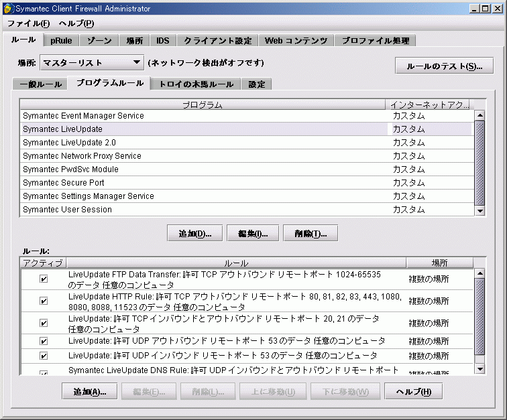Click the ルールのテスト(S)... button
507x420 pixels.
444,66
